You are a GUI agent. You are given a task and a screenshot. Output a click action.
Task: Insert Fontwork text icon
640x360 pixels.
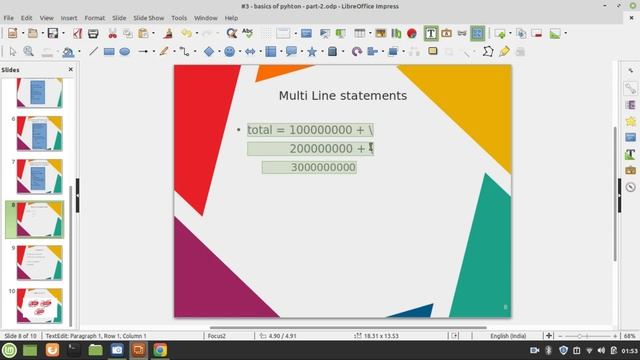point(446,33)
